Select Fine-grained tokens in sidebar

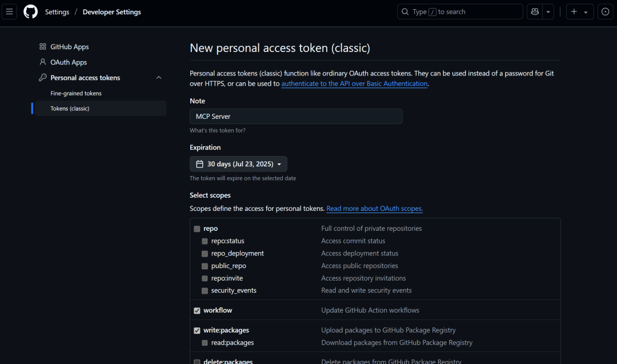(76, 93)
